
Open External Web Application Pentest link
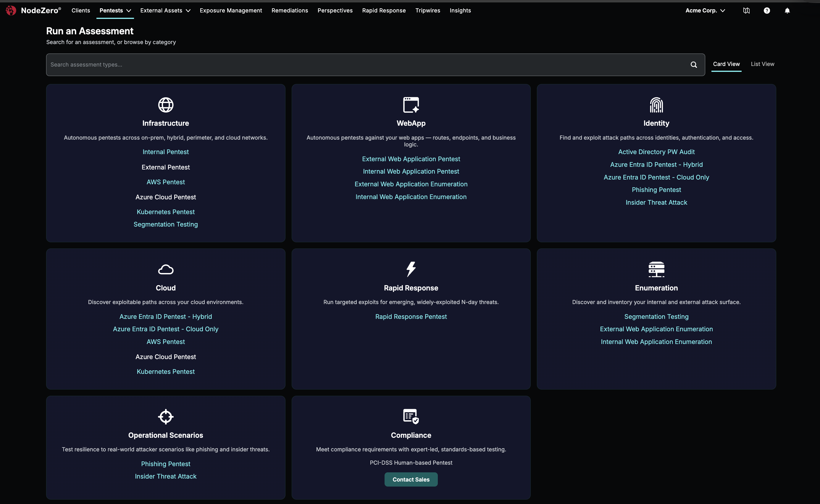click(x=411, y=159)
